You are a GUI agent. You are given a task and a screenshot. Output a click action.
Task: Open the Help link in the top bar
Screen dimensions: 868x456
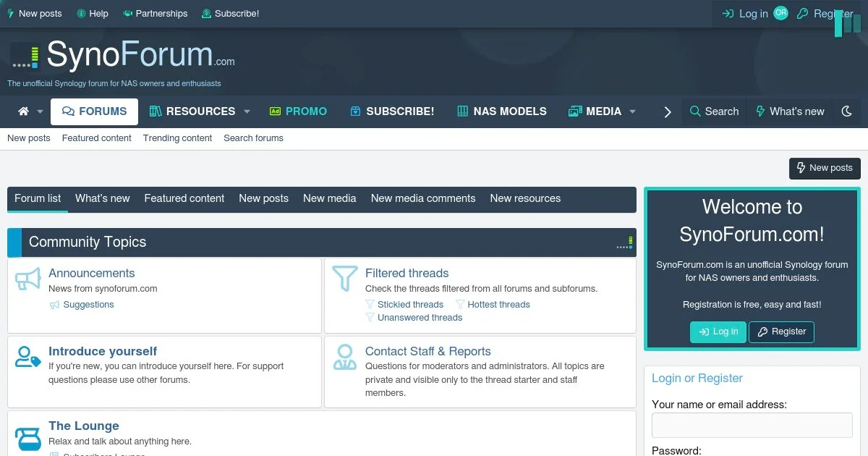coord(93,13)
